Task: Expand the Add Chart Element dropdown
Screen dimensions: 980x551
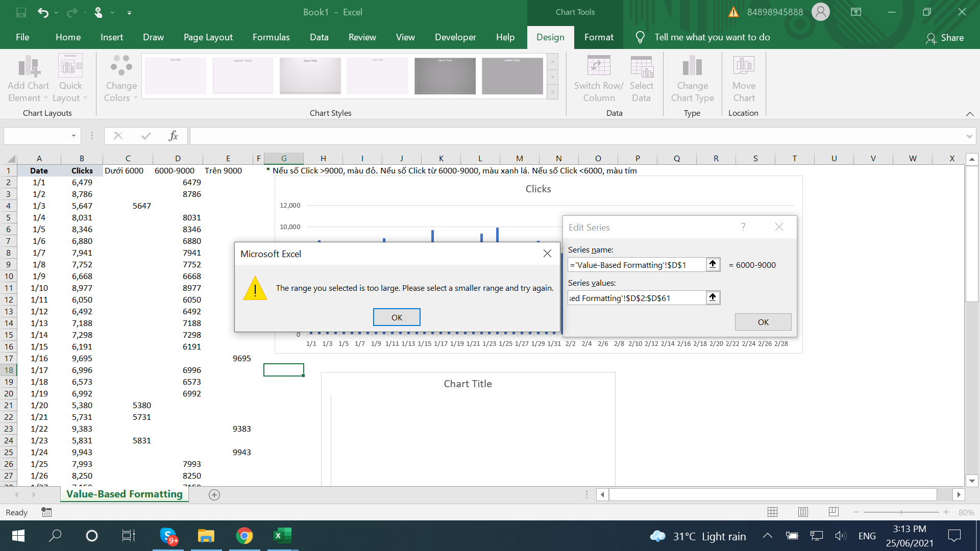Action: tap(28, 79)
